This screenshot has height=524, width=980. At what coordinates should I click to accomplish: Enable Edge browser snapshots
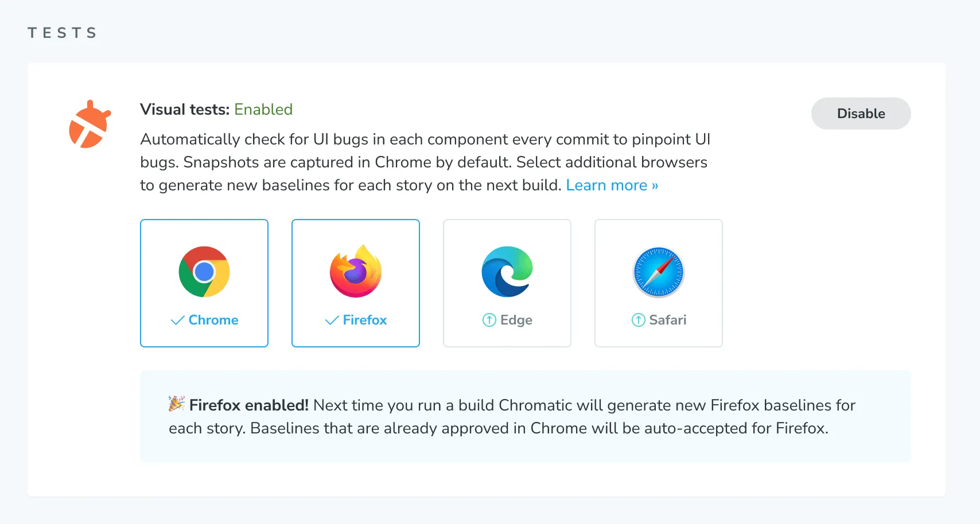tap(507, 283)
